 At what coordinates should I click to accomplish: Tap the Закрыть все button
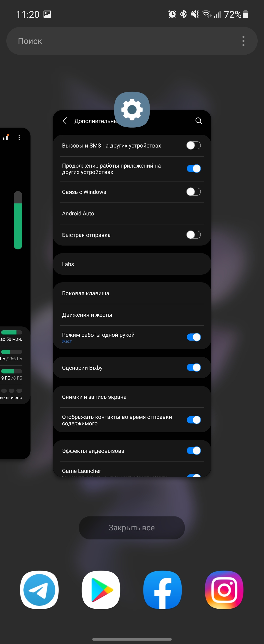tap(132, 527)
